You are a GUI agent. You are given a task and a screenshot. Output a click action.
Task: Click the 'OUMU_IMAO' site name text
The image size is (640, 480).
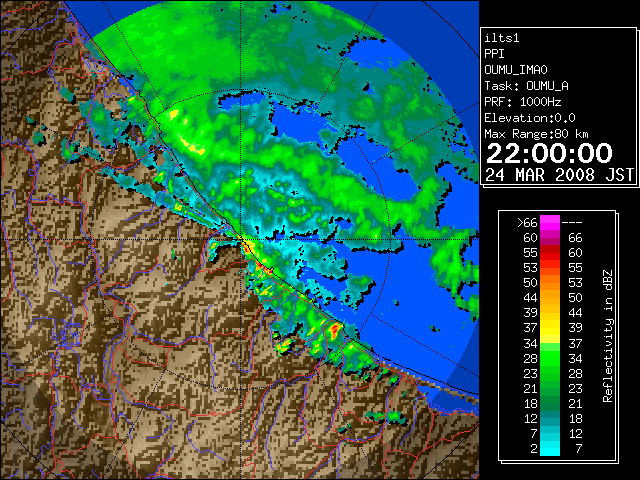click(516, 70)
